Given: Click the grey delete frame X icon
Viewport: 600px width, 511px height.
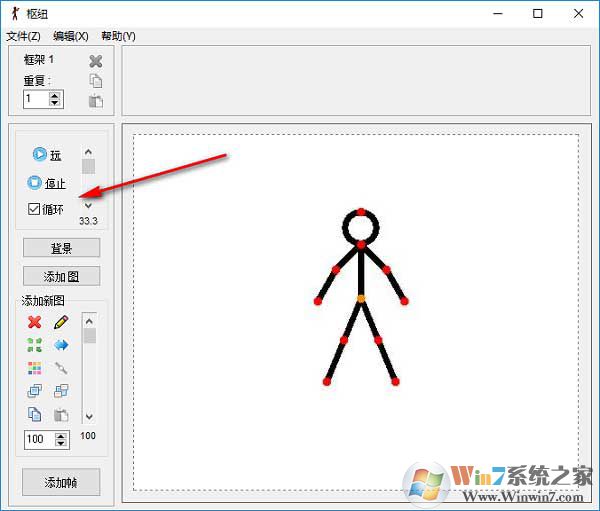Looking at the screenshot, I should [96, 61].
